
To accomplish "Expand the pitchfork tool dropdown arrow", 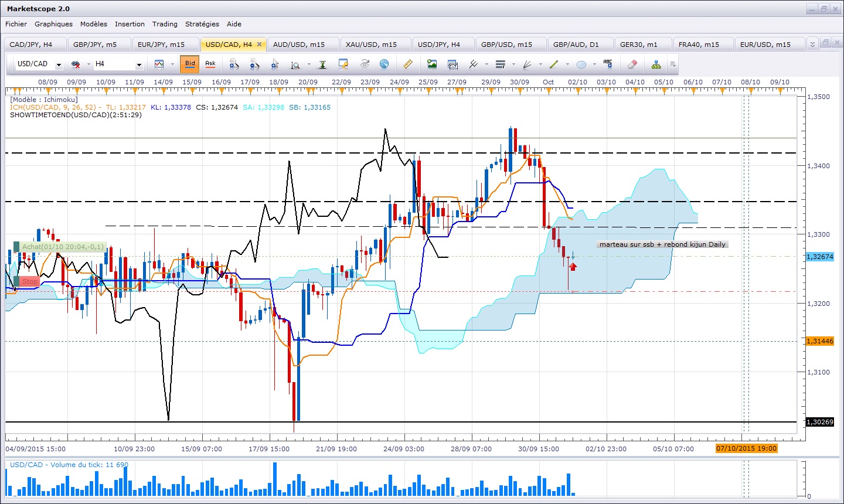I will pyautogui.click(x=486, y=64).
